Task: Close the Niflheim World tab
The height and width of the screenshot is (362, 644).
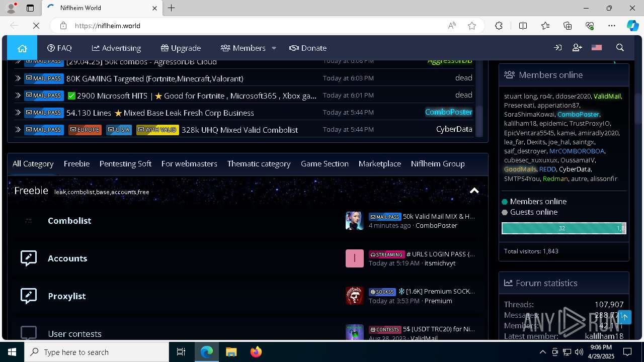Action: [154, 8]
